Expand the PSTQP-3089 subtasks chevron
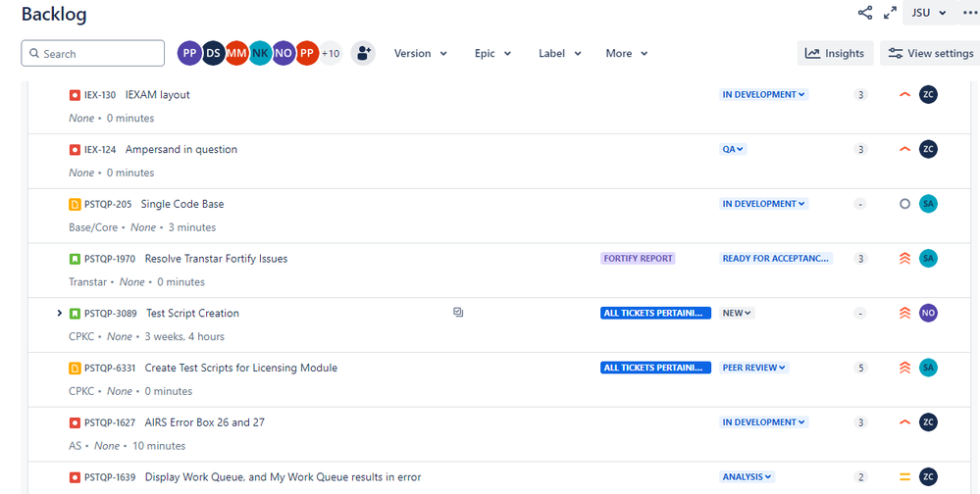The width and height of the screenshot is (980, 494). 60,313
